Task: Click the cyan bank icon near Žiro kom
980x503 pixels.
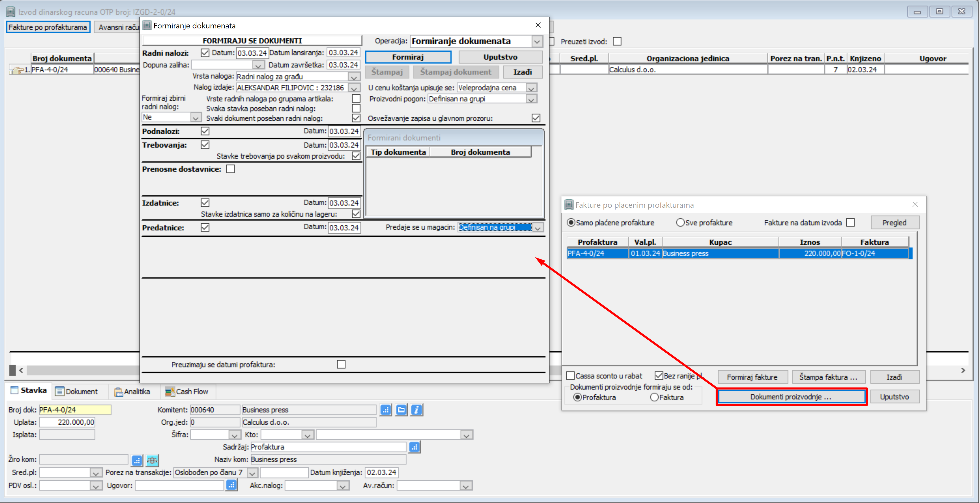Action: tap(152, 460)
